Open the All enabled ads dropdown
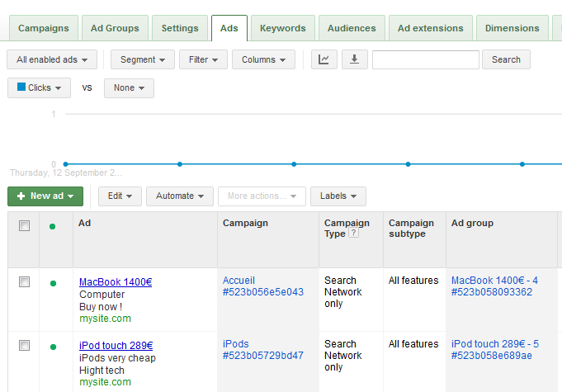 click(52, 59)
